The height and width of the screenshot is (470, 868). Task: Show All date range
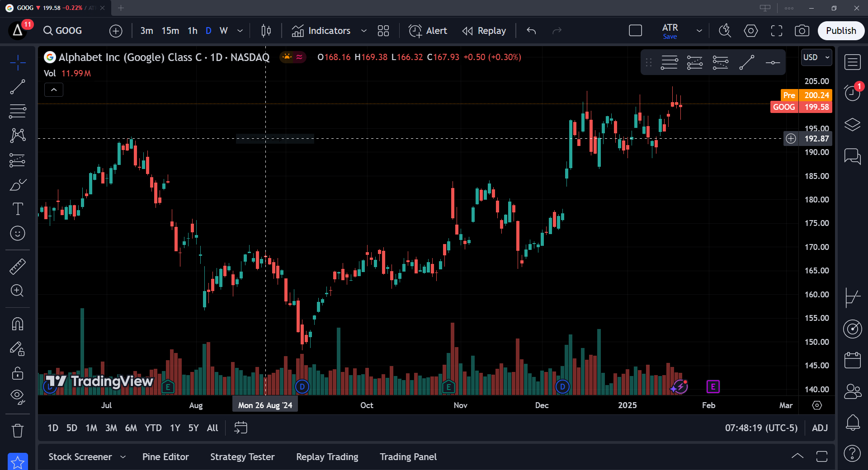pos(212,428)
